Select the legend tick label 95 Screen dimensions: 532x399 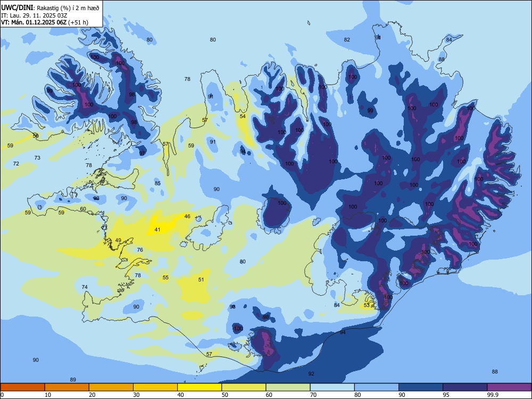pyautogui.click(x=446, y=395)
